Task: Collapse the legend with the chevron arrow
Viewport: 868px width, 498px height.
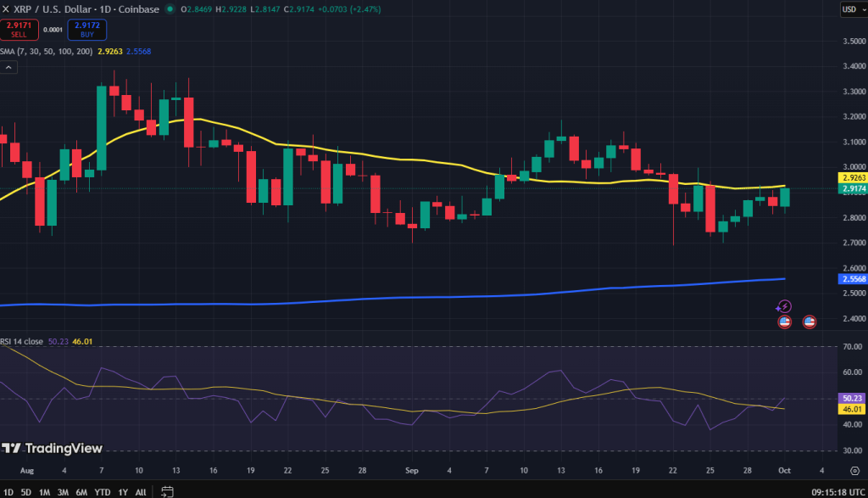Action: coord(8,66)
